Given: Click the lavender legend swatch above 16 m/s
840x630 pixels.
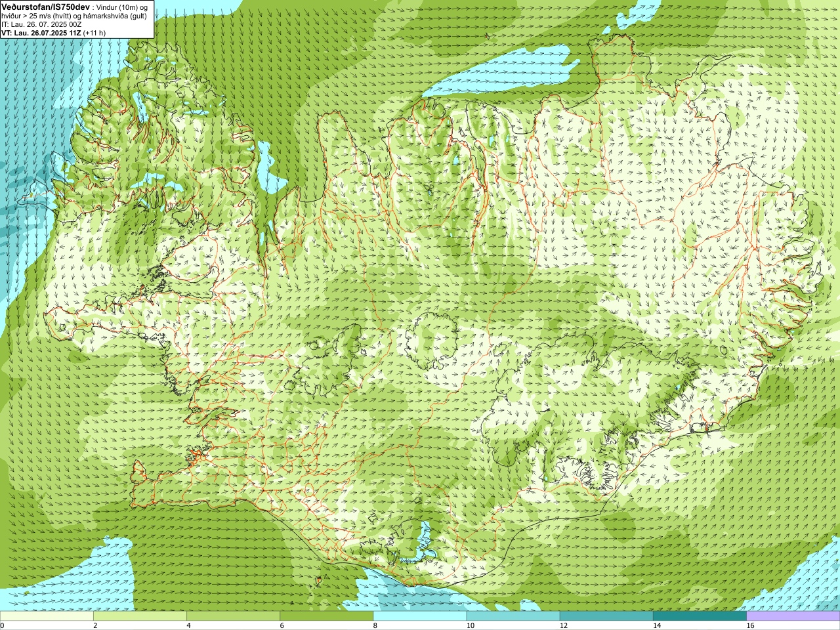Looking at the screenshot, I should pyautogui.click(x=793, y=616).
